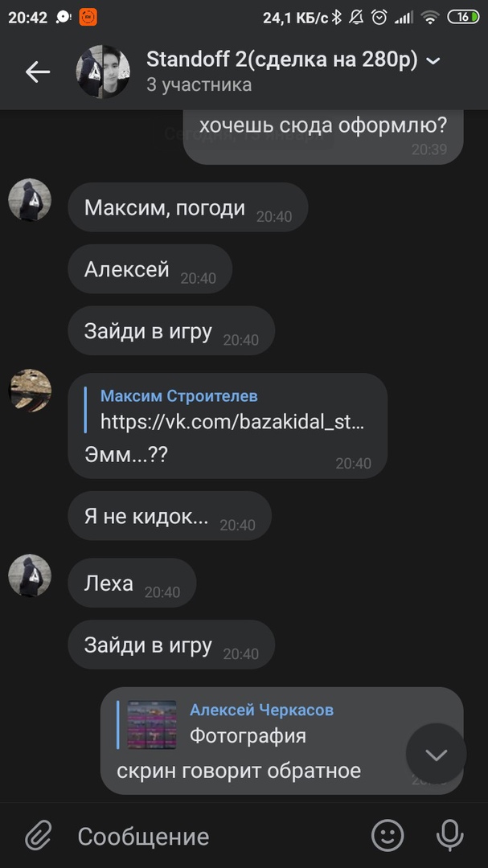This screenshot has height=868, width=488.
Task: Select the 'Я не кидок...' message bubble
Action: [x=170, y=516]
